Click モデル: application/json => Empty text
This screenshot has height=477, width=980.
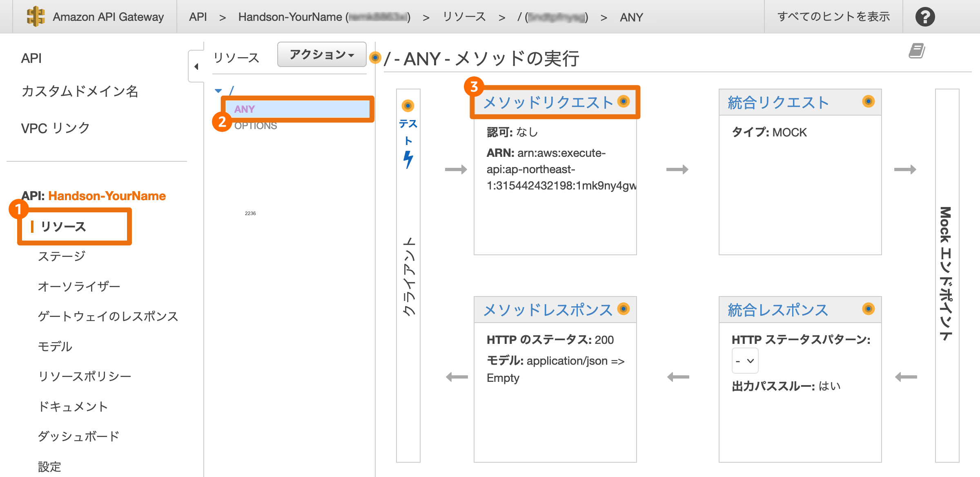click(555, 369)
